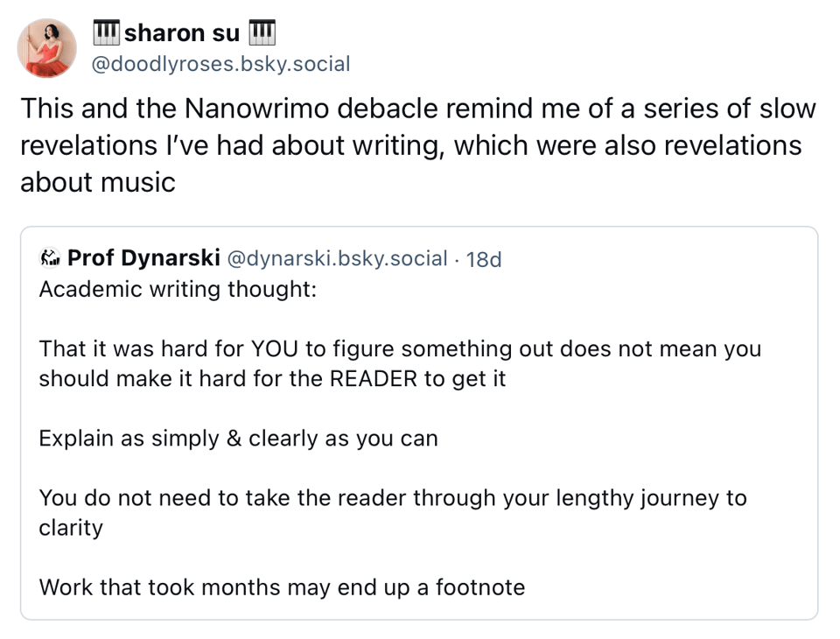Click the 'Academic writing thought:' line
The height and width of the screenshot is (639, 840).
[x=178, y=289]
